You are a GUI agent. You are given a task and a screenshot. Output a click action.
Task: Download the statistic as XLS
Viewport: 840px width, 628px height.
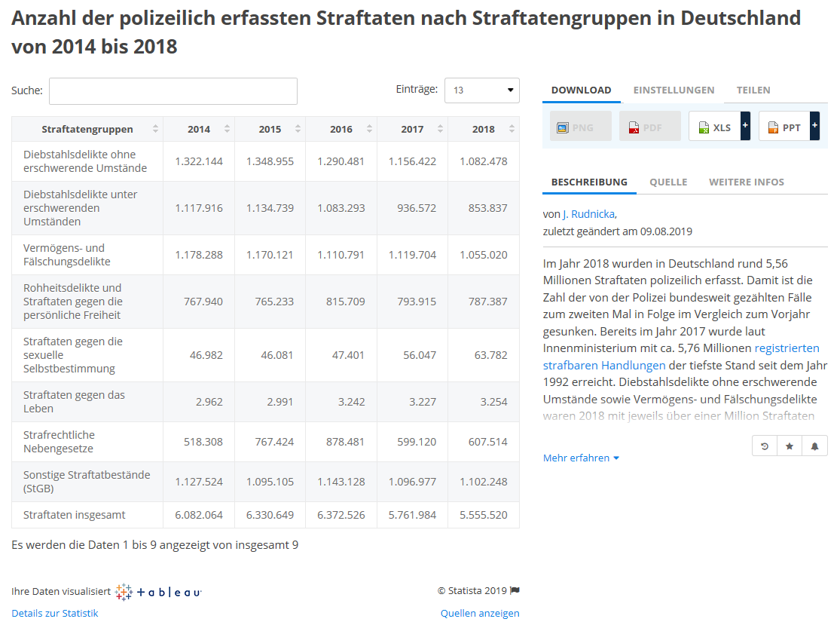[714, 127]
